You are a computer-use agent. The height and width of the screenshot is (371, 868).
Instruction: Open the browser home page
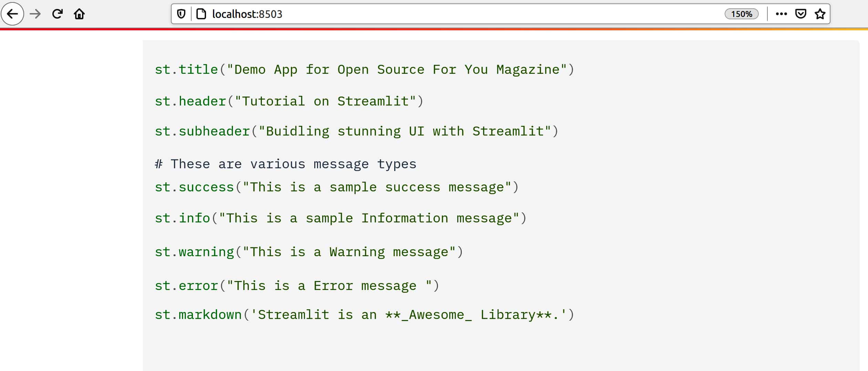point(79,14)
